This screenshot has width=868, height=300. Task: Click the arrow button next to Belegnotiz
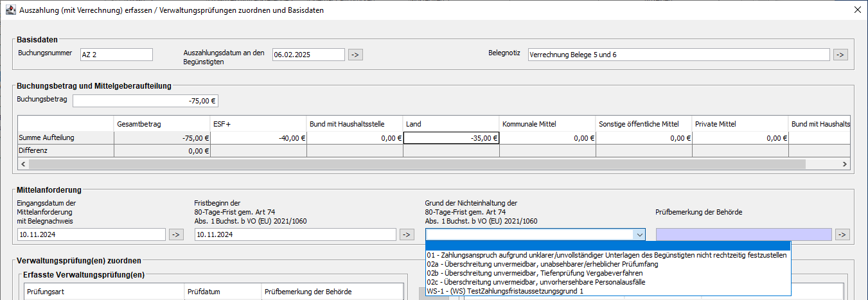pos(840,55)
